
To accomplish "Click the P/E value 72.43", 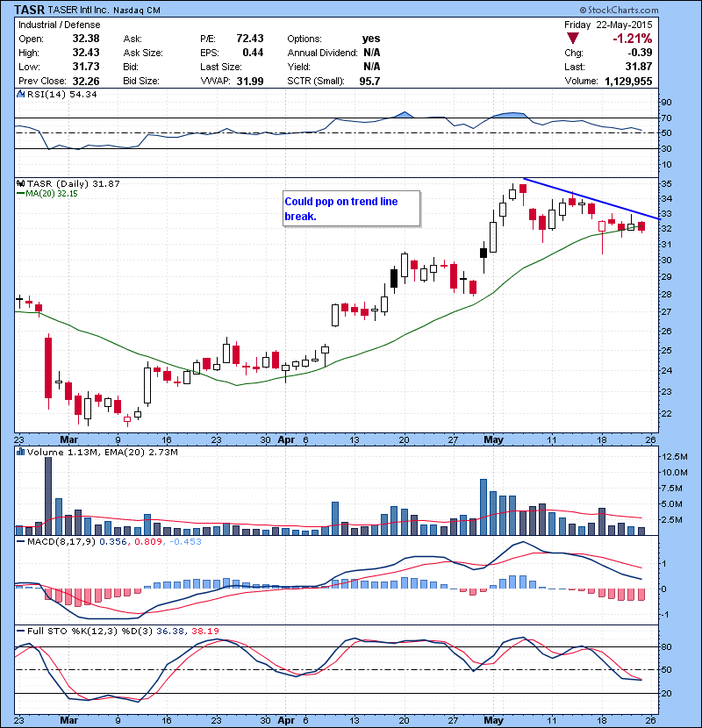I will coord(250,39).
